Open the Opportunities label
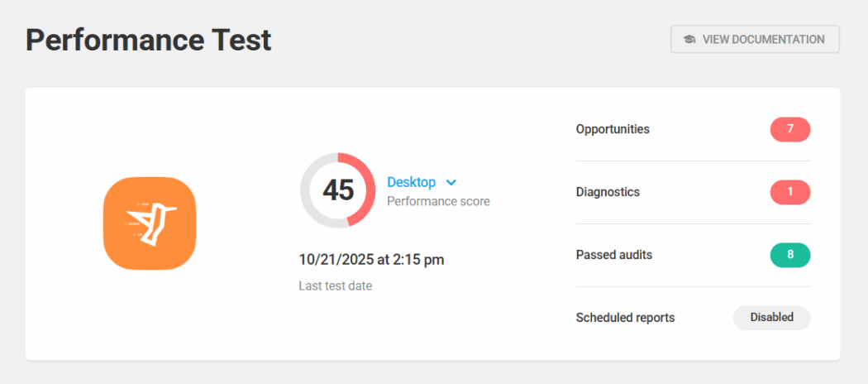Viewport: 868px width, 384px height. pos(613,130)
